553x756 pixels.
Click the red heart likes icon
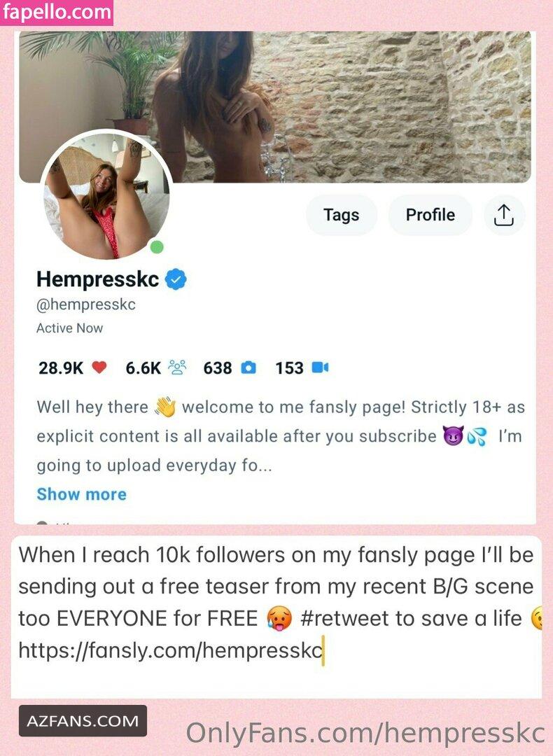point(99,368)
